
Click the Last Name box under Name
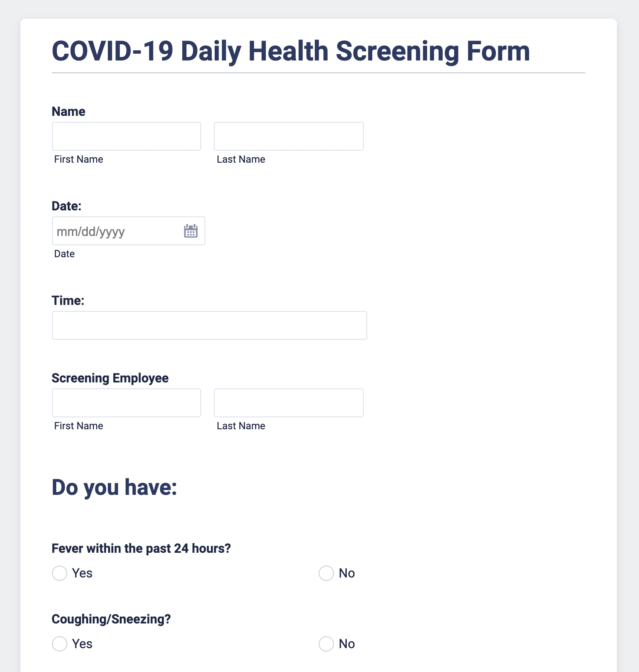(288, 136)
